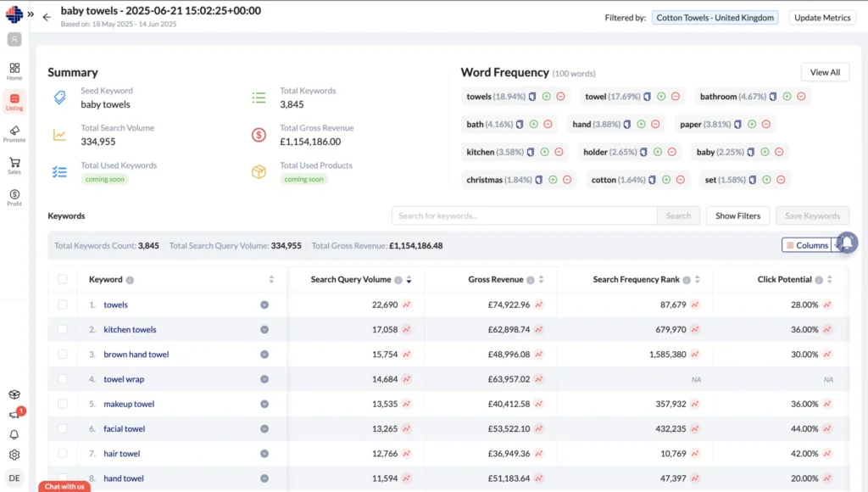Image resolution: width=868 pixels, height=492 pixels.
Task: Add the word 'paper' with plus icon
Action: click(x=752, y=124)
